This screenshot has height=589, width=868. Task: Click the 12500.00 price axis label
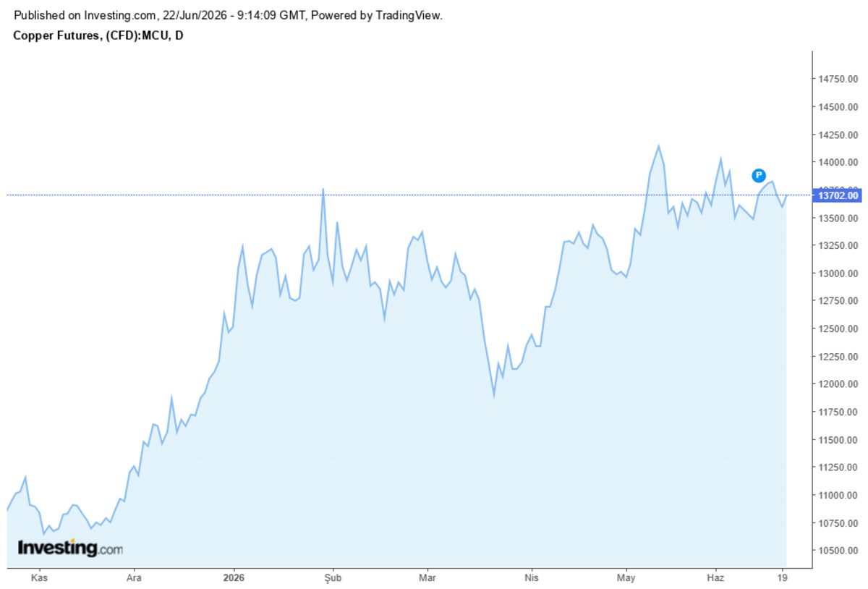pos(838,329)
